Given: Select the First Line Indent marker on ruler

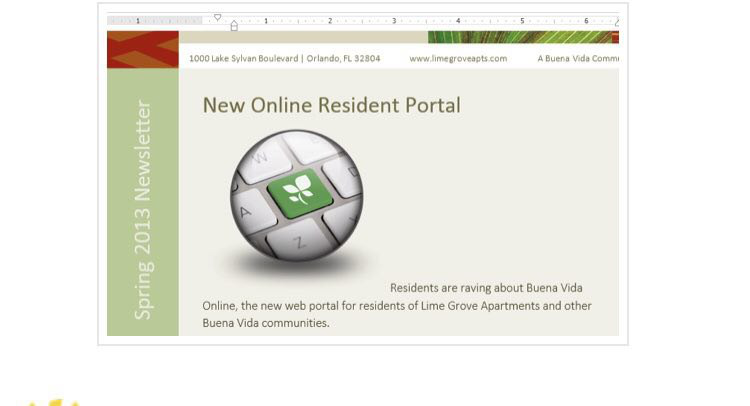Looking at the screenshot, I should click(x=218, y=17).
